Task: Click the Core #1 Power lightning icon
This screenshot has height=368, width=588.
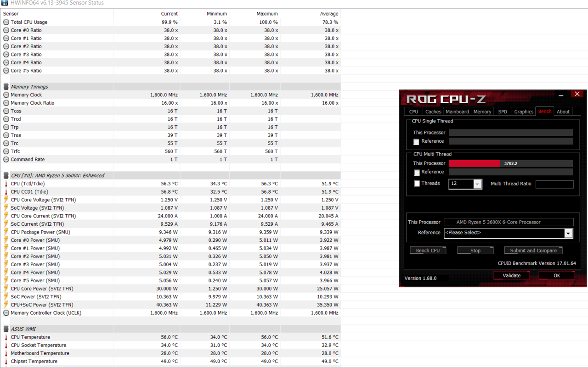Action: coord(6,248)
